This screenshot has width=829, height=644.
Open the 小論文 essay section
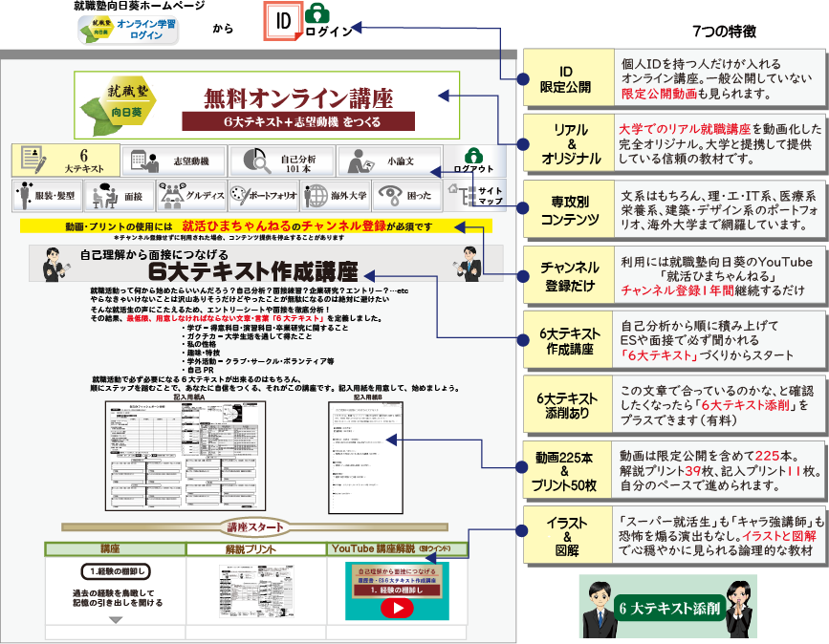389,161
